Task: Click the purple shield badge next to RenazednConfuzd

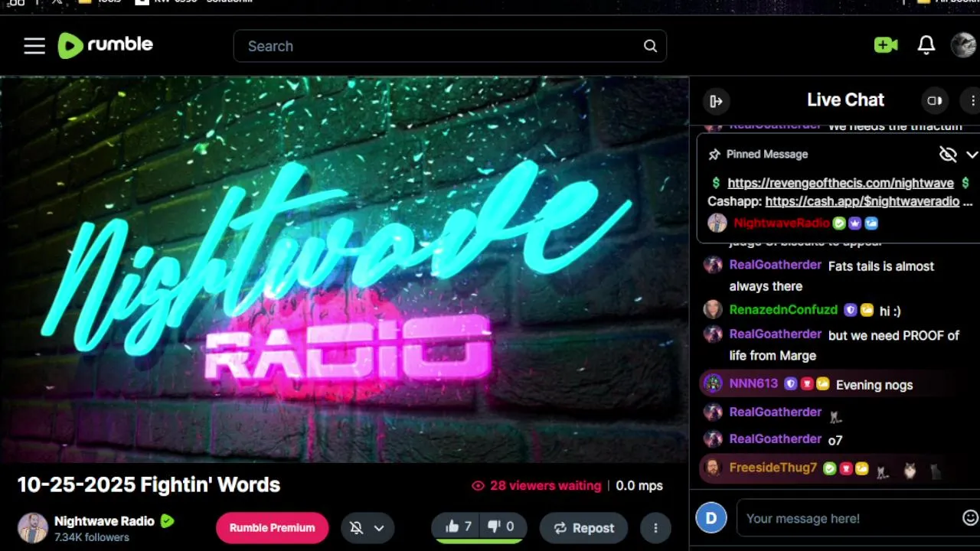Action: [850, 310]
